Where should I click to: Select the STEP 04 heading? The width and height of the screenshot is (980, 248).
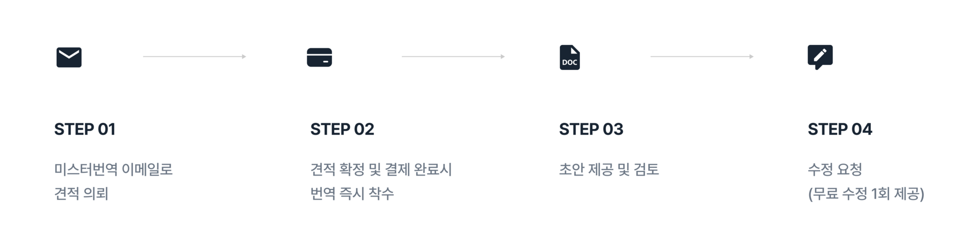click(840, 130)
